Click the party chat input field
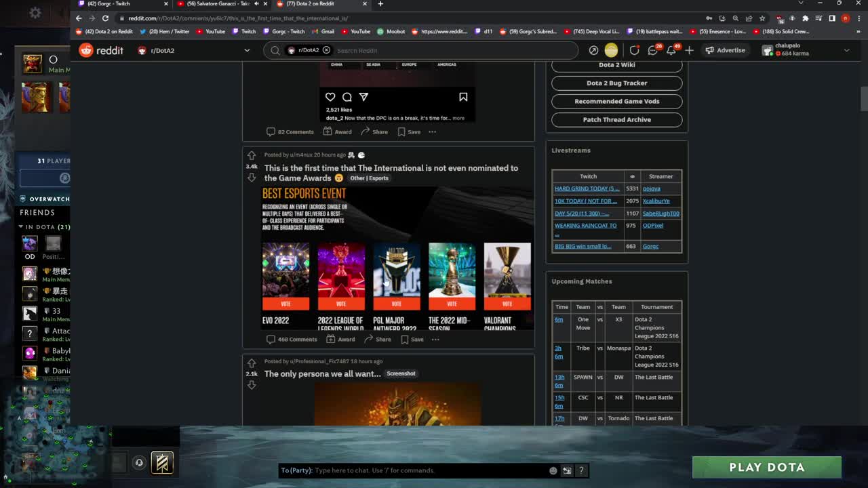868x488 pixels. [x=430, y=470]
